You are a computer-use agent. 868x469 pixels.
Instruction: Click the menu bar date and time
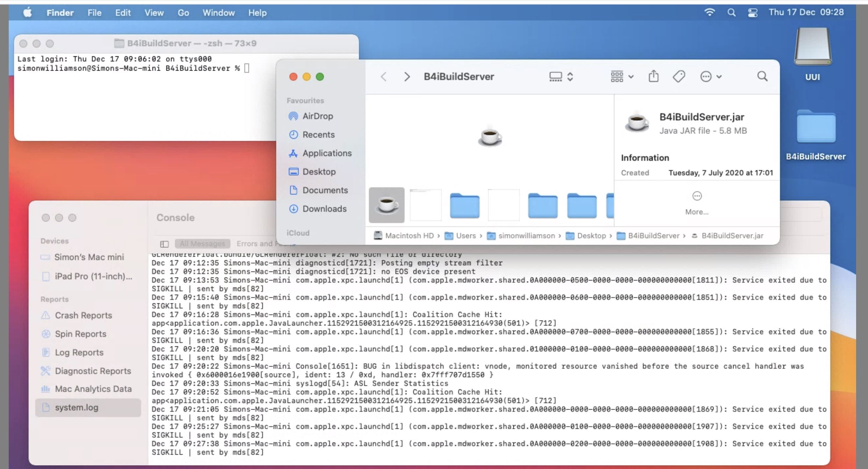(806, 12)
